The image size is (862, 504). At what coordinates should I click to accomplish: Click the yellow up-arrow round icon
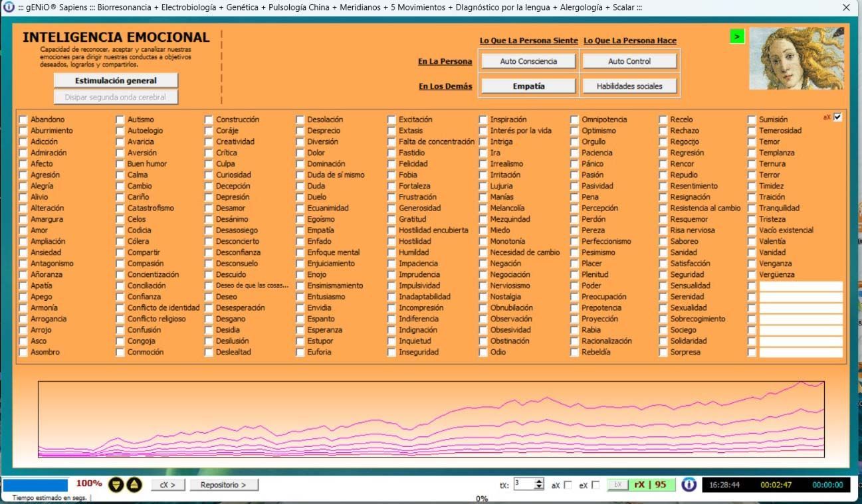coord(134,485)
